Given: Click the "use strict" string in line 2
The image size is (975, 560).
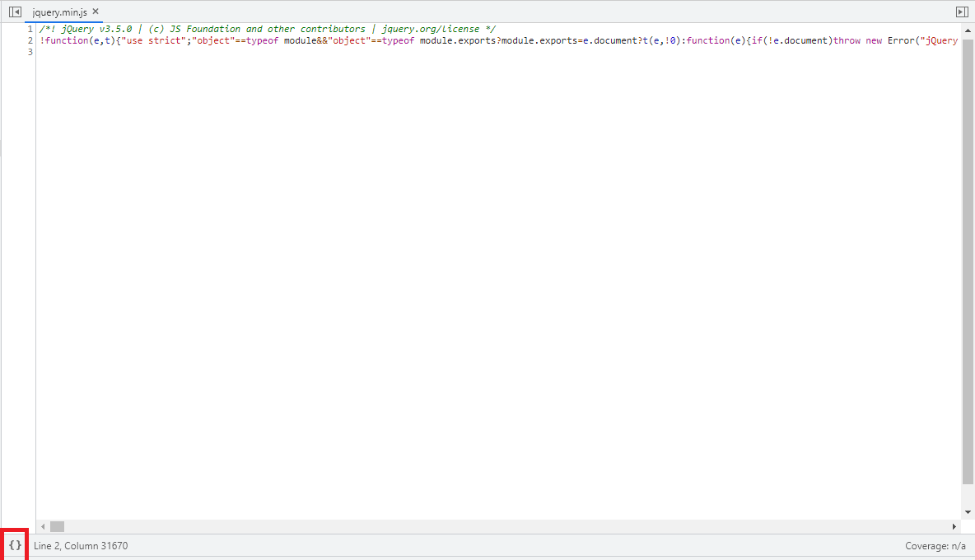Looking at the screenshot, I should 156,40.
